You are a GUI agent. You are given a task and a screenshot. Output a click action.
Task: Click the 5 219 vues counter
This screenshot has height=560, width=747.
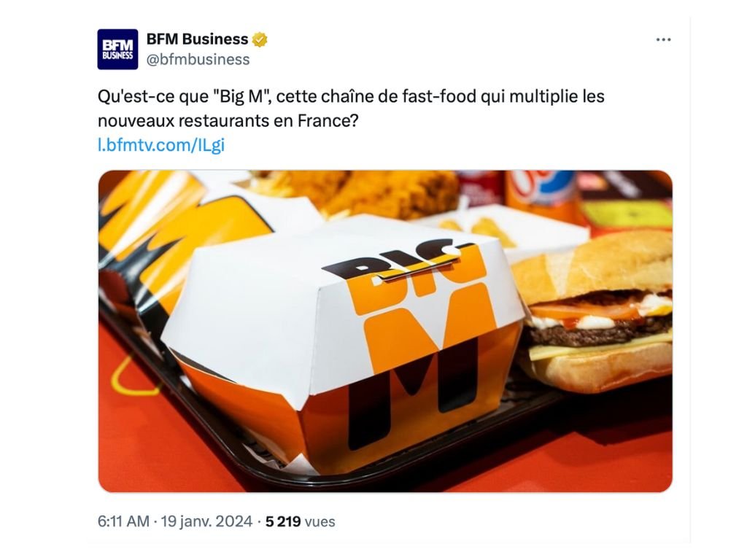pyautogui.click(x=300, y=521)
